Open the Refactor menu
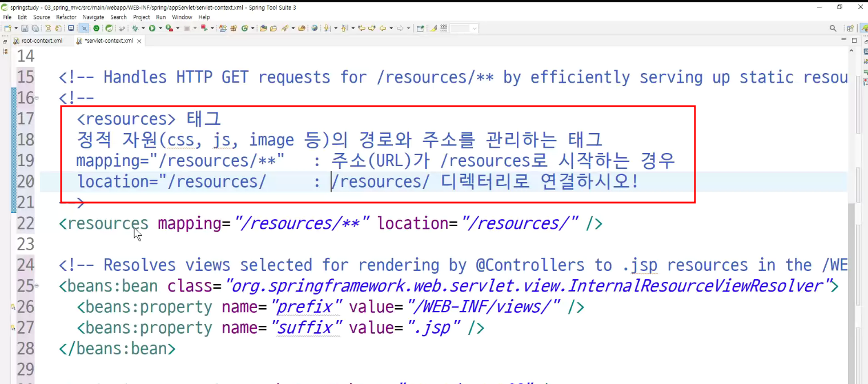Image resolution: width=868 pixels, height=384 pixels. [66, 17]
